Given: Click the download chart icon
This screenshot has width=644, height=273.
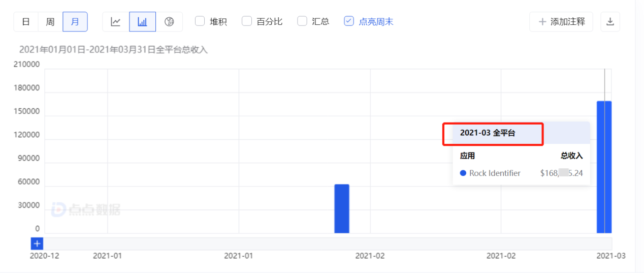Looking at the screenshot, I should pyautogui.click(x=610, y=22).
